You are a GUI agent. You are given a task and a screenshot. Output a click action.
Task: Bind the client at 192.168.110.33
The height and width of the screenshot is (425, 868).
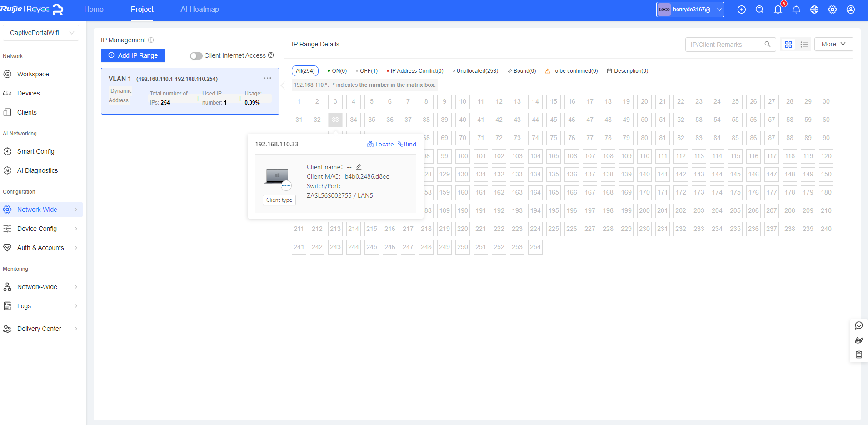(407, 144)
